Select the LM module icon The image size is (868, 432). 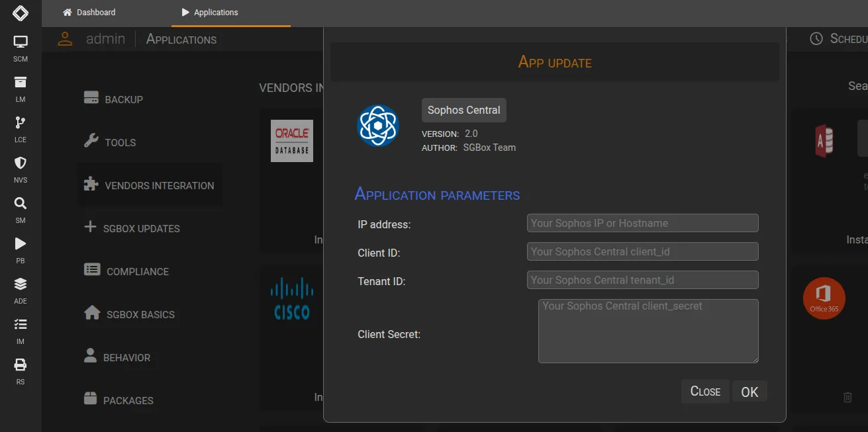point(20,84)
